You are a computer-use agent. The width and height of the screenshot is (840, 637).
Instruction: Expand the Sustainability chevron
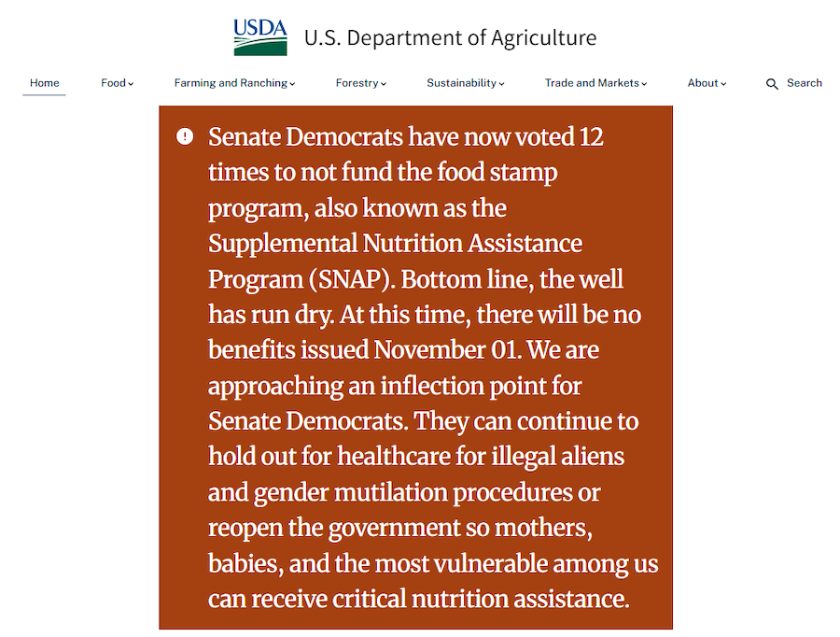tap(502, 84)
